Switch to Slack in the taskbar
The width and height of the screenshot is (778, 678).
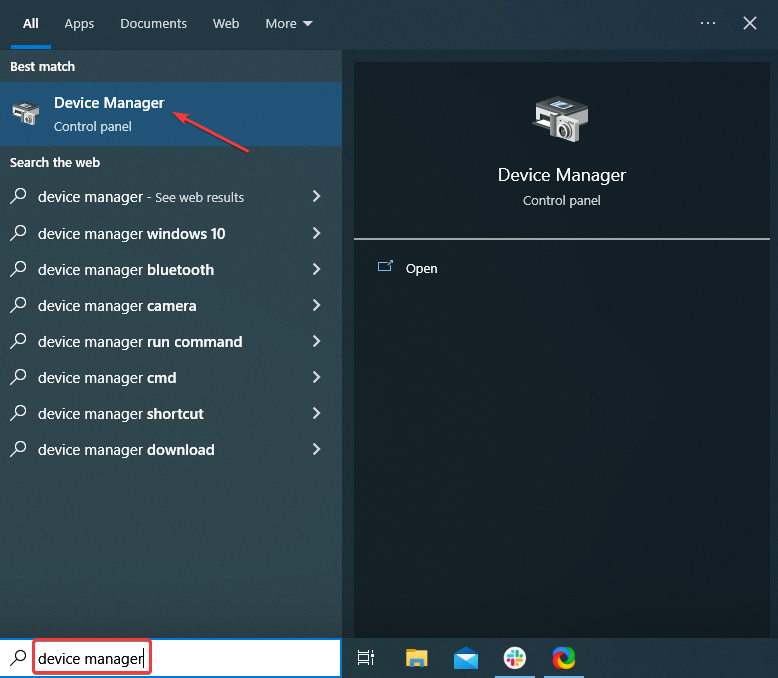(x=515, y=657)
